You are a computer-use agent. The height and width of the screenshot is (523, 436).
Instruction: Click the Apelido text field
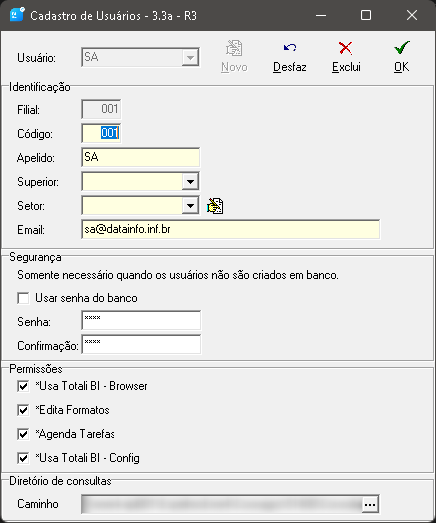[x=140, y=157]
